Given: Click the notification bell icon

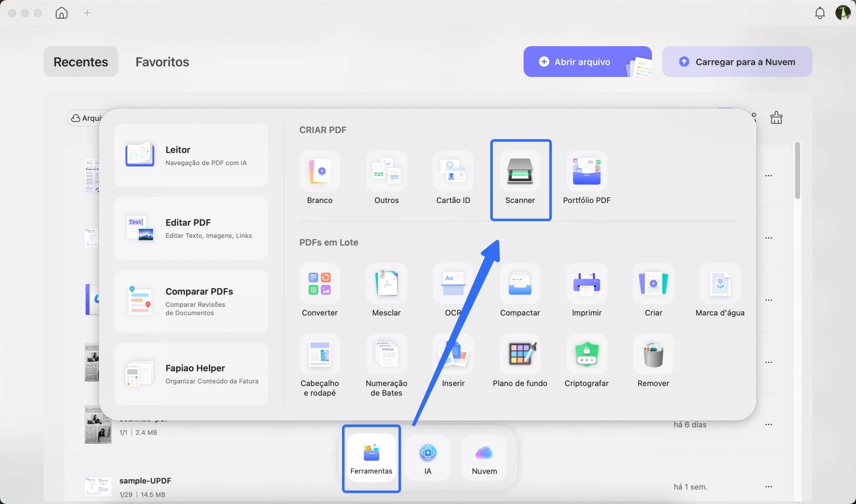Looking at the screenshot, I should 820,13.
